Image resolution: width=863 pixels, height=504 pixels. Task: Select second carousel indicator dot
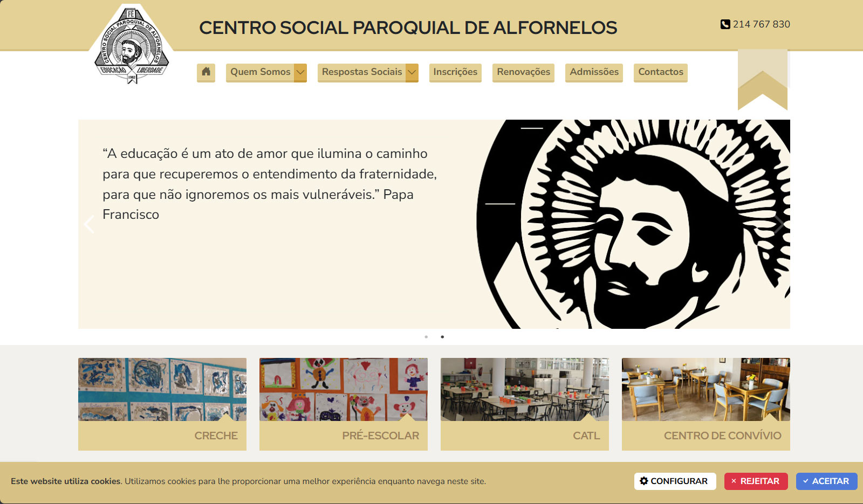point(442,337)
